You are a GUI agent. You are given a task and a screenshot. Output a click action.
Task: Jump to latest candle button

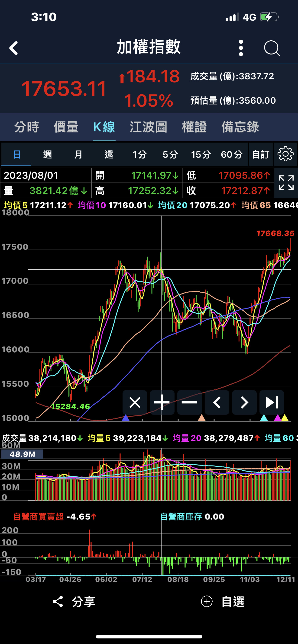(272, 402)
